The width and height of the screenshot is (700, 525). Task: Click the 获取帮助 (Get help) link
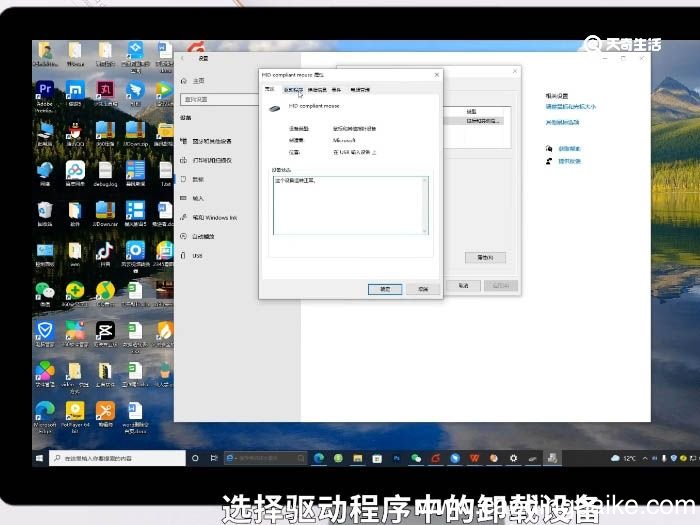click(x=569, y=148)
